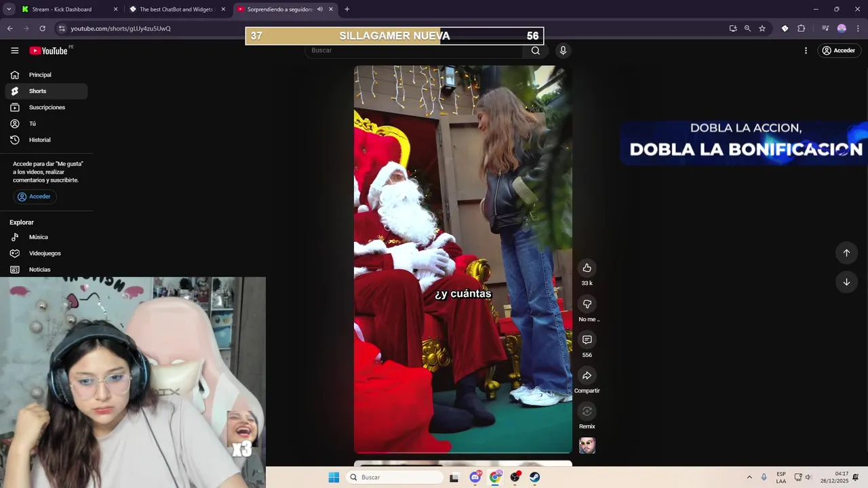Go to next Short with down arrow

tap(846, 282)
